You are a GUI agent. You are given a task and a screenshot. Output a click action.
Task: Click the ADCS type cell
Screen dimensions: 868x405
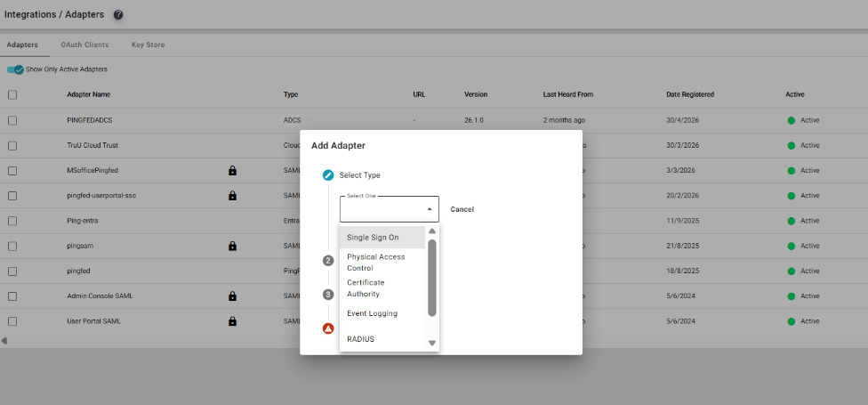pos(292,120)
